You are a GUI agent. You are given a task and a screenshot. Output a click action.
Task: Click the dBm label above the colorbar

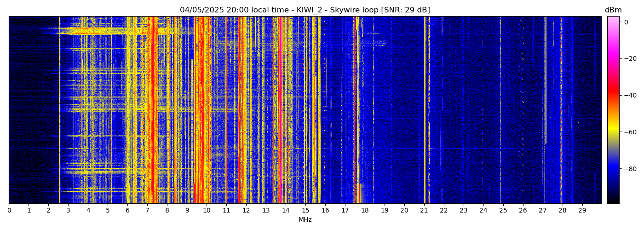tap(613, 10)
